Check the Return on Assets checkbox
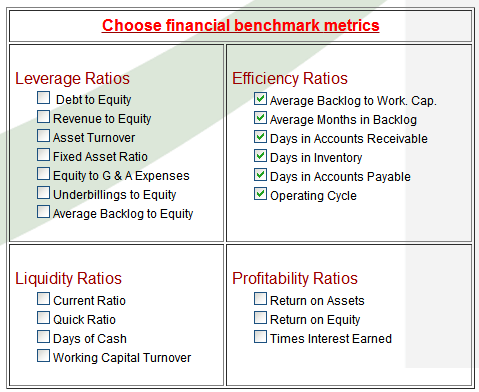Viewport: 479px width, 392px height. (x=260, y=299)
